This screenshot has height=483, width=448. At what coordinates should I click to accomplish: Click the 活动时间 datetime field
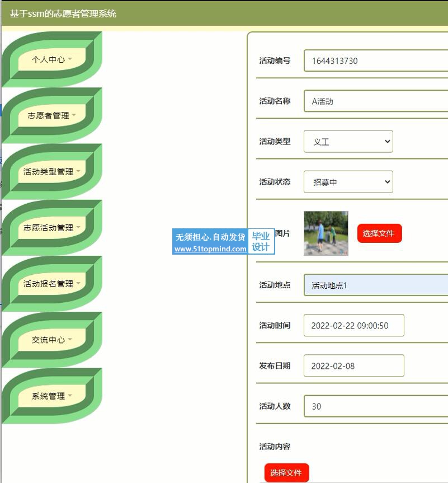[354, 325]
